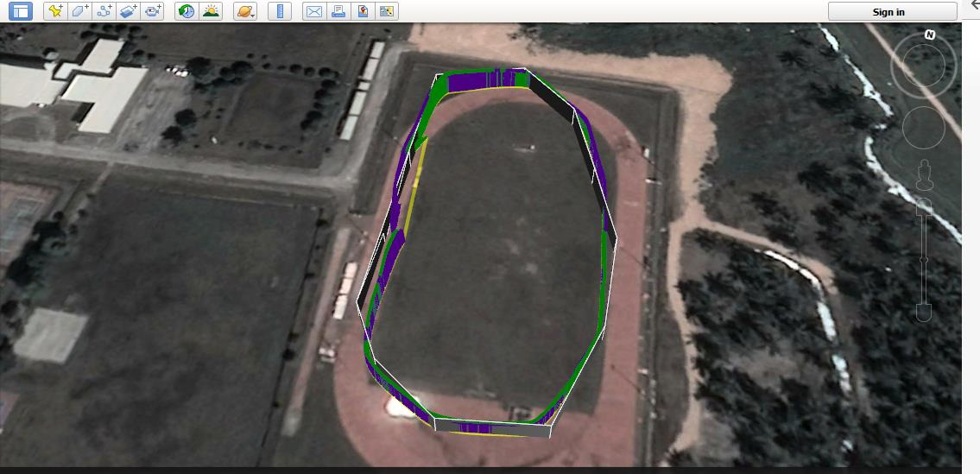Open View in Google Maps icon
The width and height of the screenshot is (980, 474).
(387, 11)
